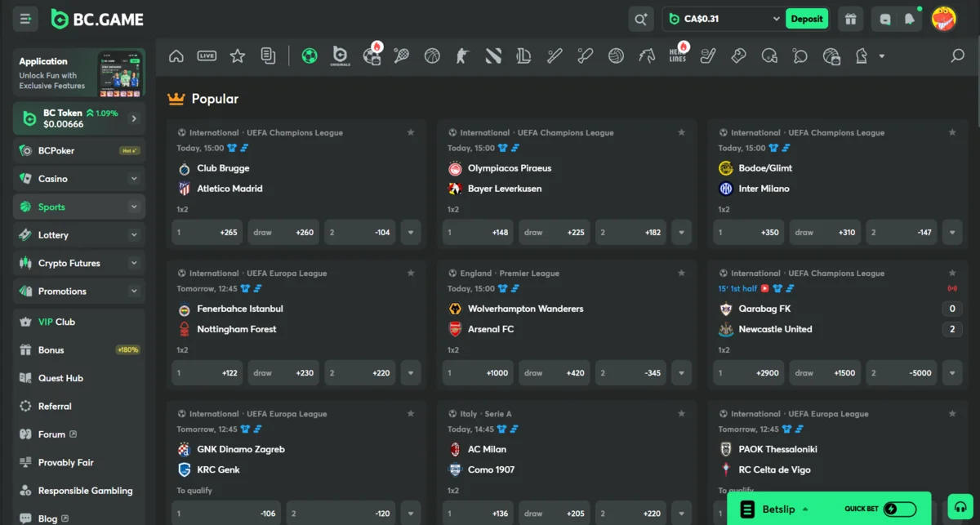Expand the Casino sidebar section

pos(134,179)
